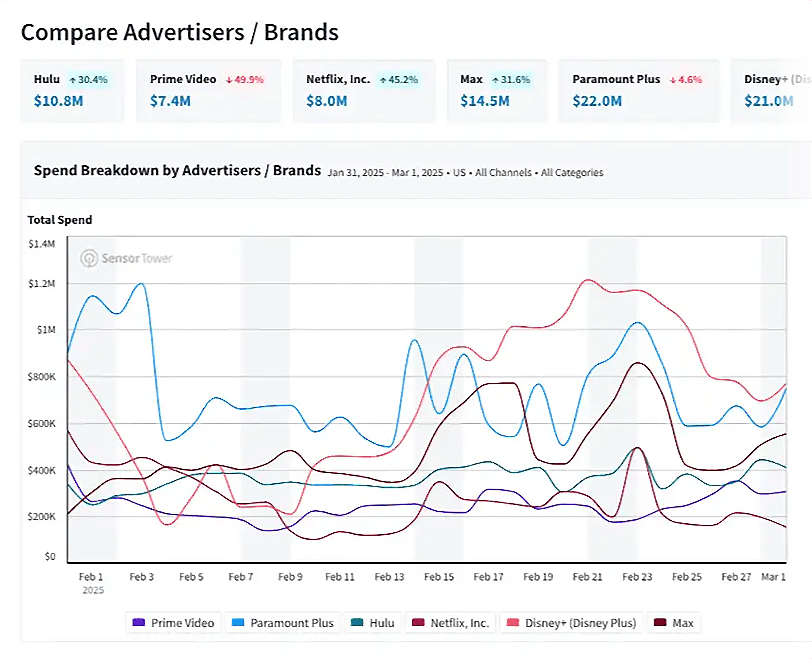Select the Prime Video legend color marker

(139, 623)
